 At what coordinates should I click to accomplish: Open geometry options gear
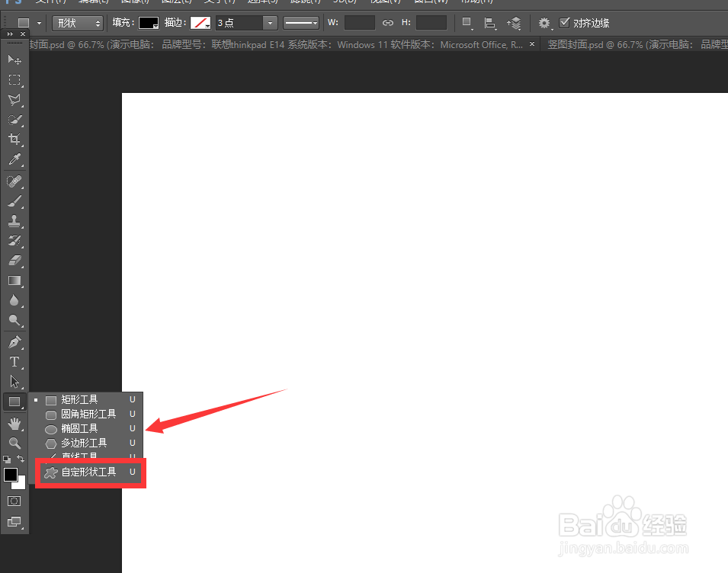(544, 23)
